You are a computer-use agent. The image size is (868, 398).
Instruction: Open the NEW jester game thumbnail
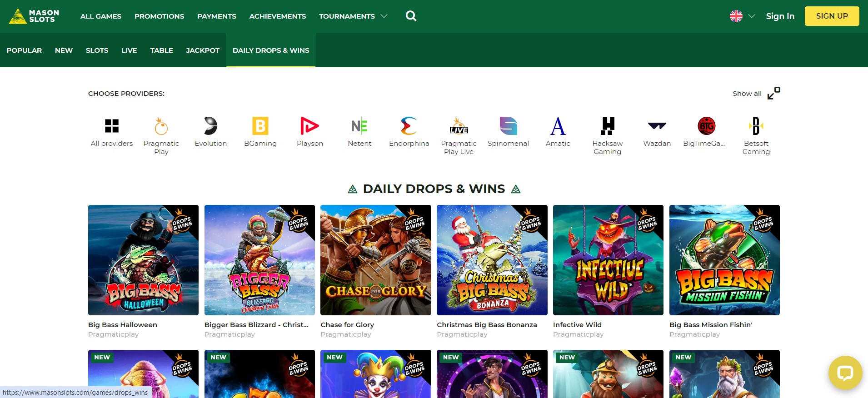(376, 374)
